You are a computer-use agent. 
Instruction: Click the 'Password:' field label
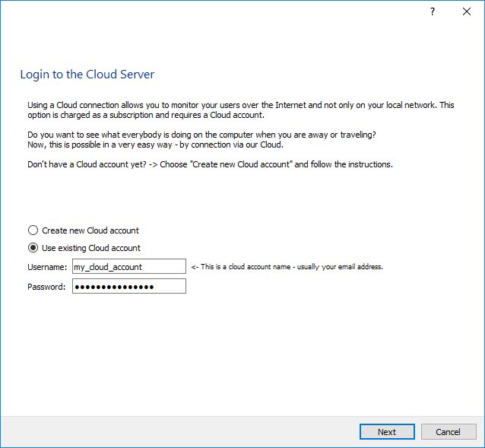(x=46, y=286)
